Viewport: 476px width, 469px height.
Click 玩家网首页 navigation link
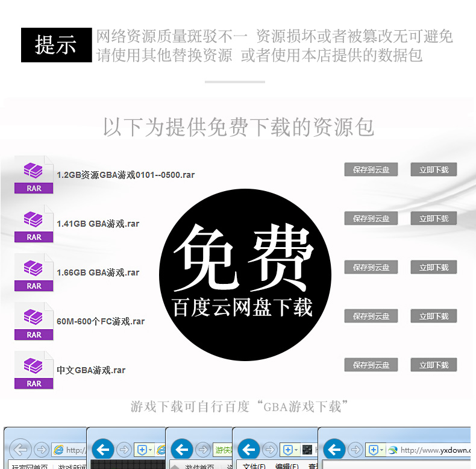click(x=30, y=467)
